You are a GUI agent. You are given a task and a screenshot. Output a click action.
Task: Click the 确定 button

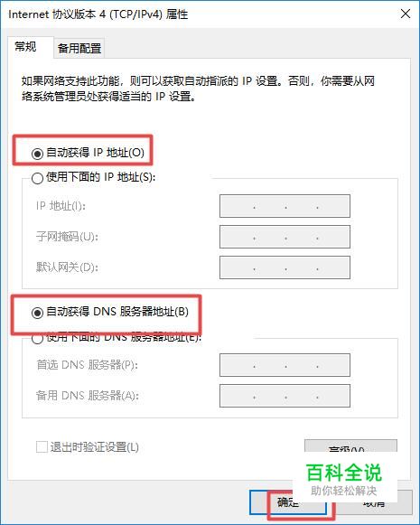pyautogui.click(x=288, y=502)
